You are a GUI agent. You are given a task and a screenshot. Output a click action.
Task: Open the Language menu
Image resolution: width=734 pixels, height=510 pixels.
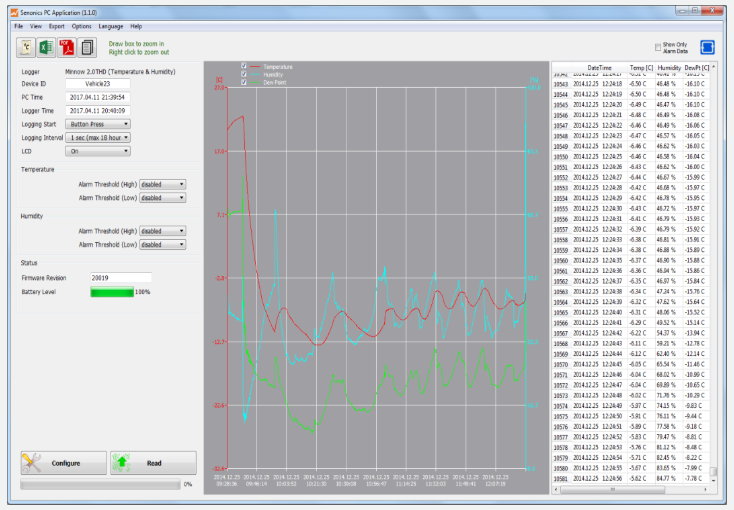pyautogui.click(x=110, y=26)
